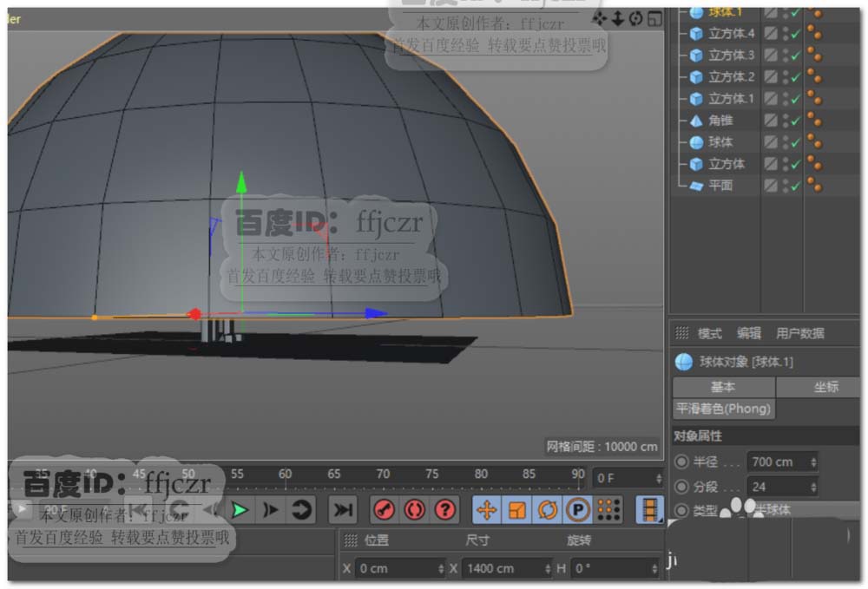Click the green Play forward button
Viewport: 868px width, 589px height.
tap(240, 510)
